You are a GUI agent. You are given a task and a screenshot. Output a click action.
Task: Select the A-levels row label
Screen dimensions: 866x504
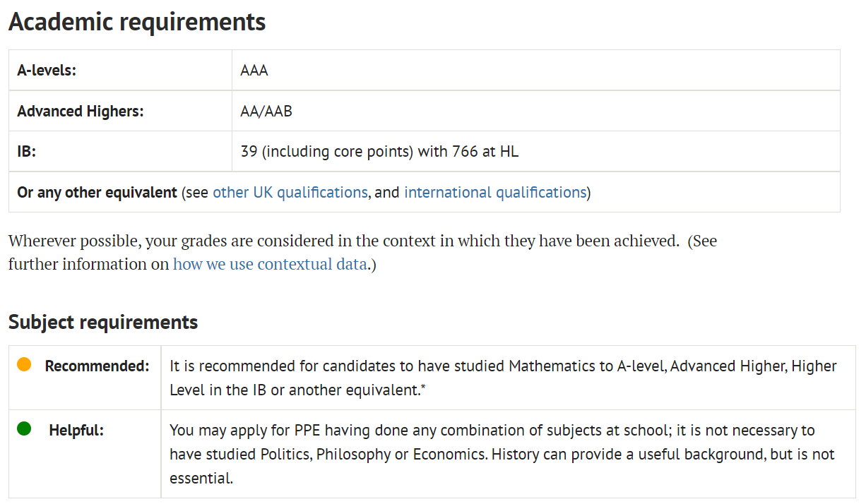pos(47,71)
